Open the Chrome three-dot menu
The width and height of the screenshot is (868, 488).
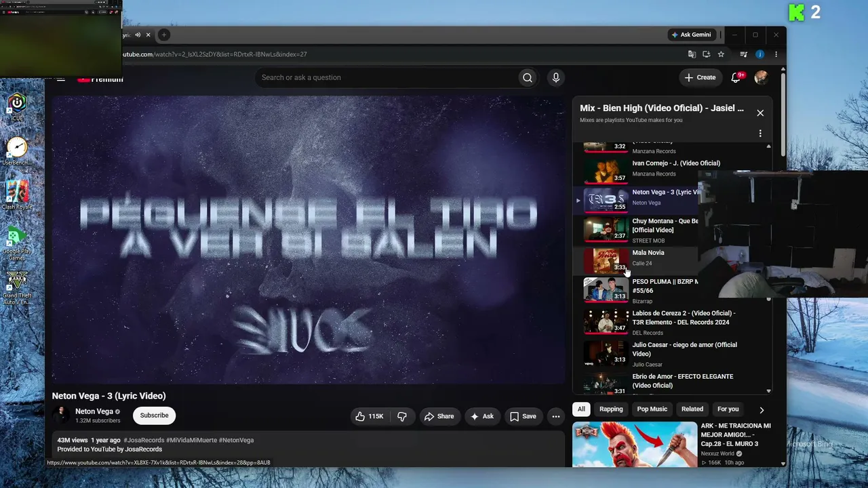click(x=776, y=54)
